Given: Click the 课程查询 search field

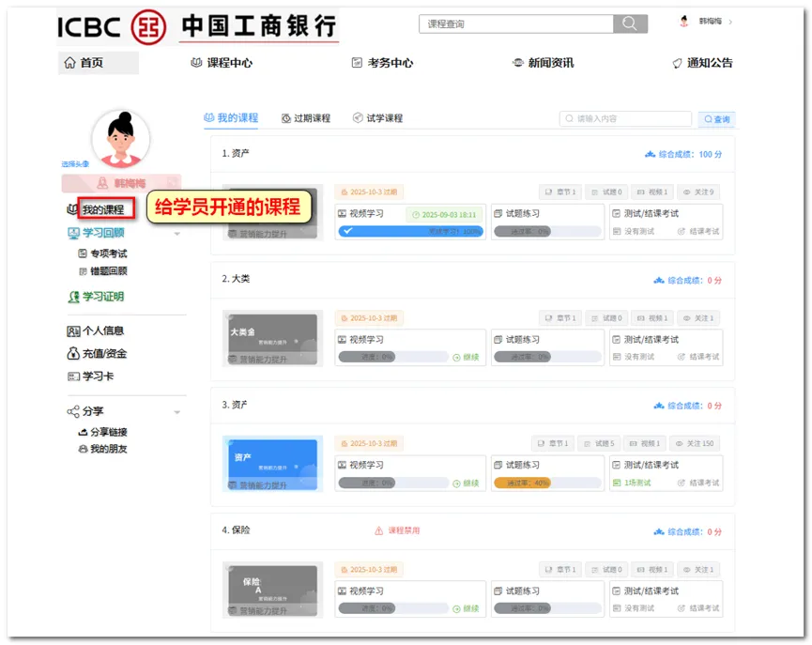Looking at the screenshot, I should point(516,23).
